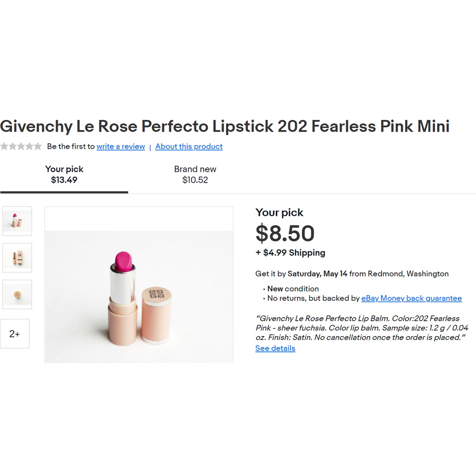This screenshot has width=476, height=476.
Task: Open the About this product link
Action: click(189, 146)
